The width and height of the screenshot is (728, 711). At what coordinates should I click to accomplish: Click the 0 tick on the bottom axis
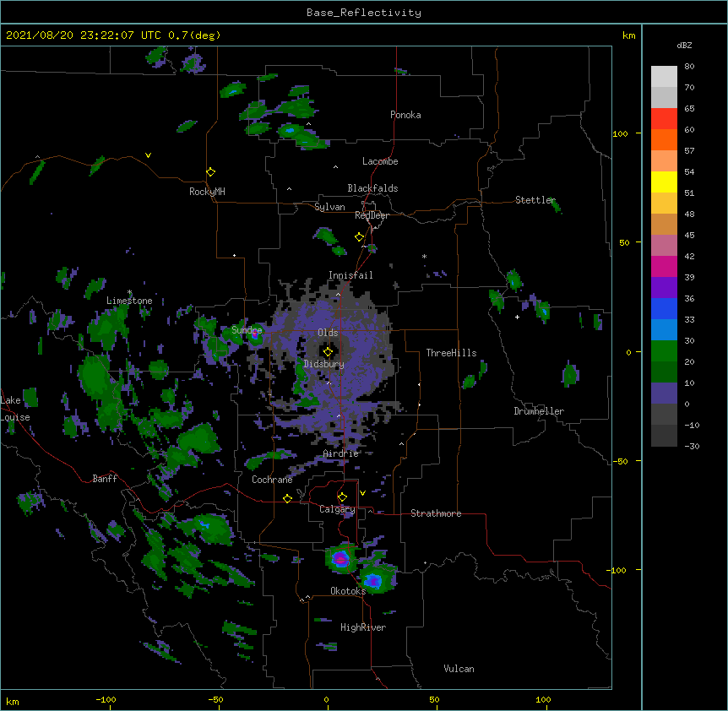[x=326, y=699]
